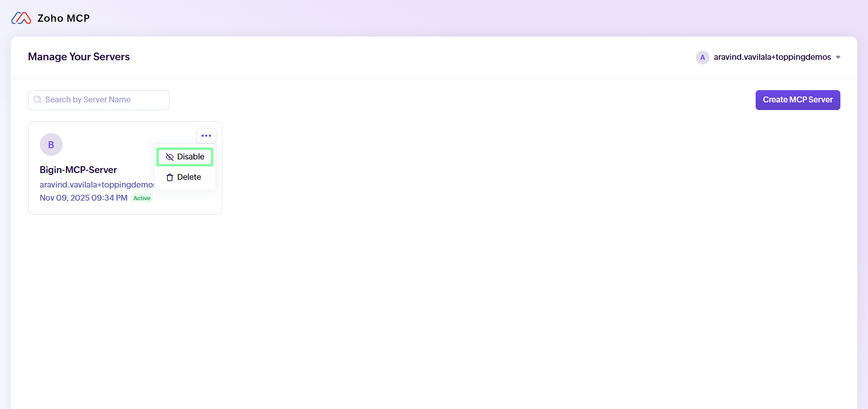Focus the Search by Server Name field
The height and width of the screenshot is (409, 868).
99,100
